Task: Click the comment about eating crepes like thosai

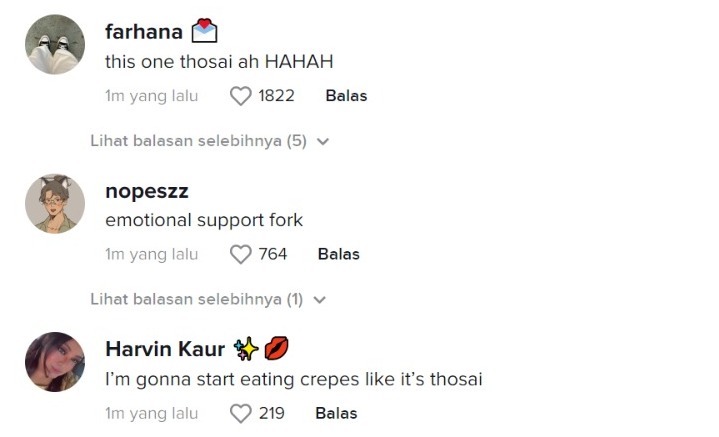Action: (294, 379)
